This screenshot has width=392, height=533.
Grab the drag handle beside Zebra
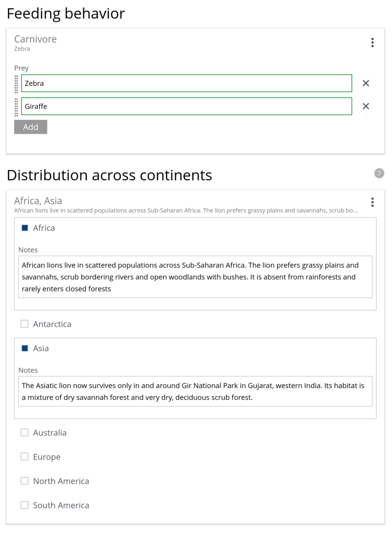[x=16, y=84]
